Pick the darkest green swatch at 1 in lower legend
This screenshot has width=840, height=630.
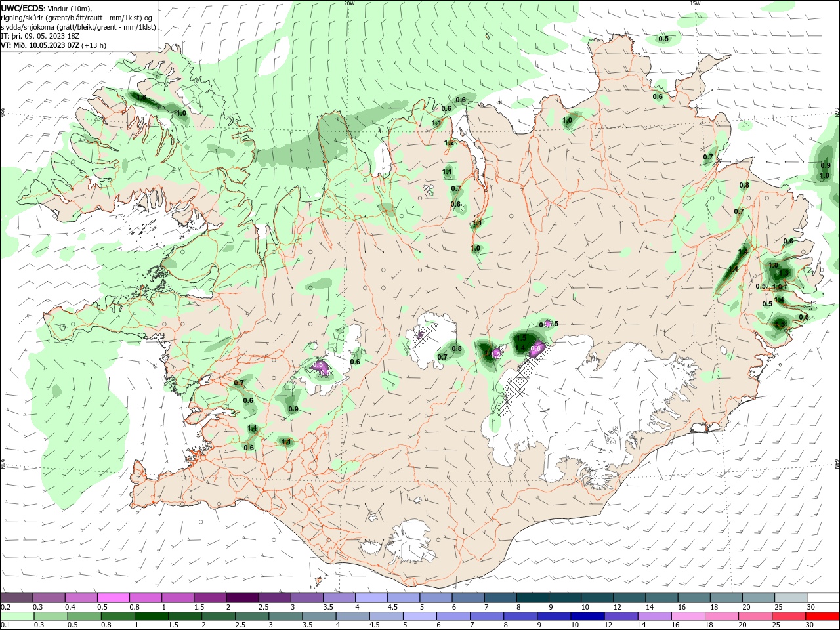coord(151,616)
